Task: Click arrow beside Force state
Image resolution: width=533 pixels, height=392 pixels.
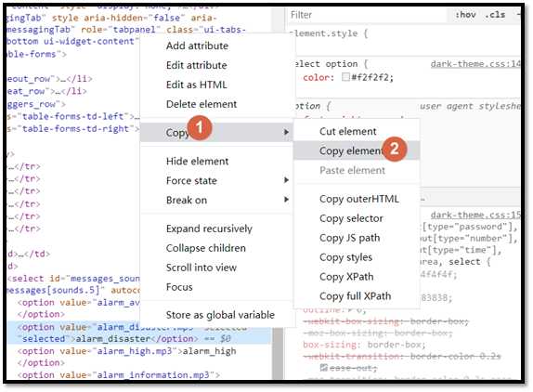Action: pos(287,180)
